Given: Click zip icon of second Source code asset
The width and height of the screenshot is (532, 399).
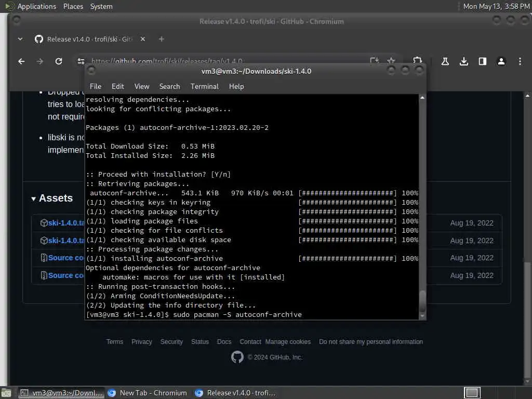Looking at the screenshot, I should coord(44,275).
